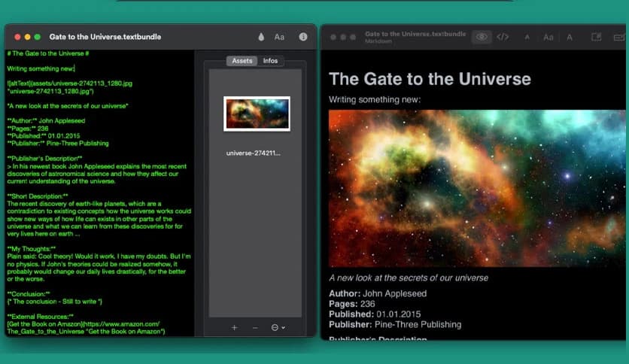Click 'Author: John Appleseed' in the preview
The image size is (629, 364).
[x=378, y=293]
